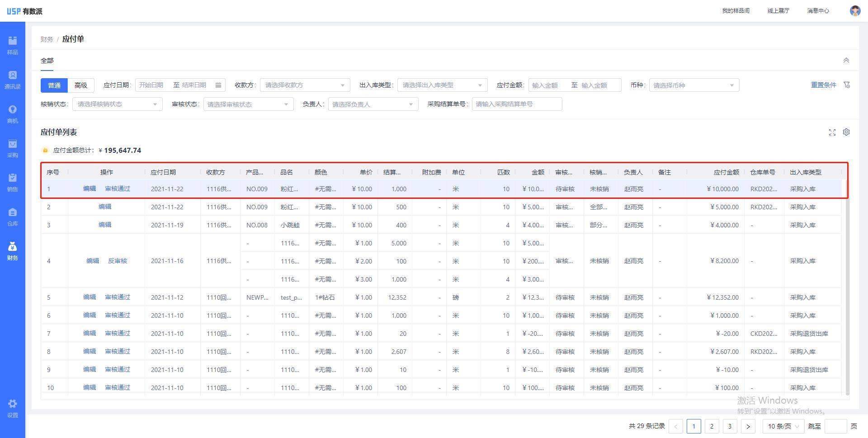Click 审核通过 in row 5

click(x=118, y=297)
